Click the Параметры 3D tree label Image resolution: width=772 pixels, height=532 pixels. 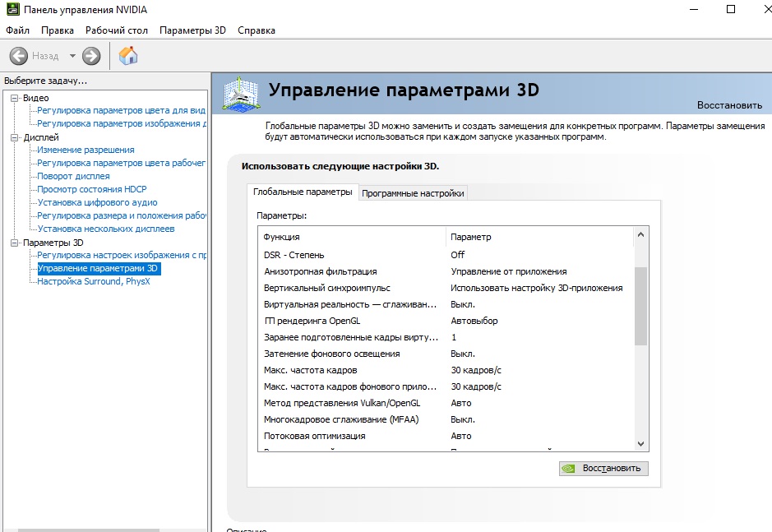click(53, 243)
